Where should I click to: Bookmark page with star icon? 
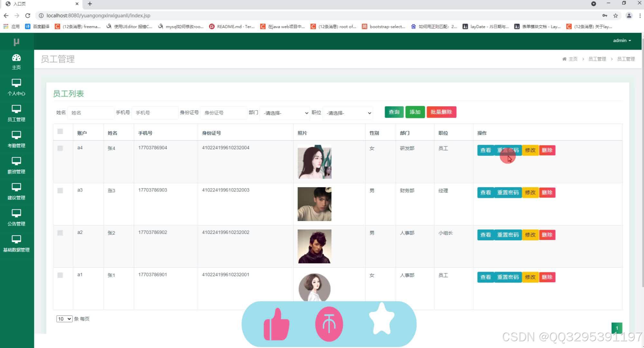[616, 15]
